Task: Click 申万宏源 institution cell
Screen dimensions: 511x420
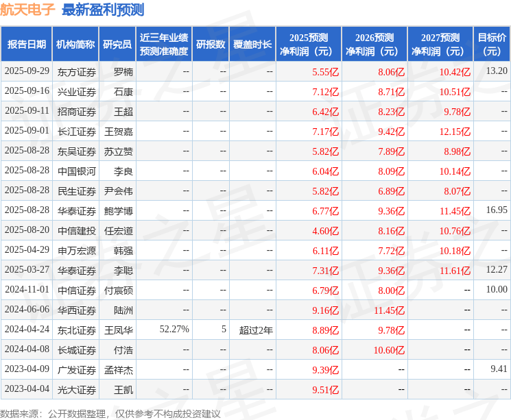Action: click(x=77, y=250)
